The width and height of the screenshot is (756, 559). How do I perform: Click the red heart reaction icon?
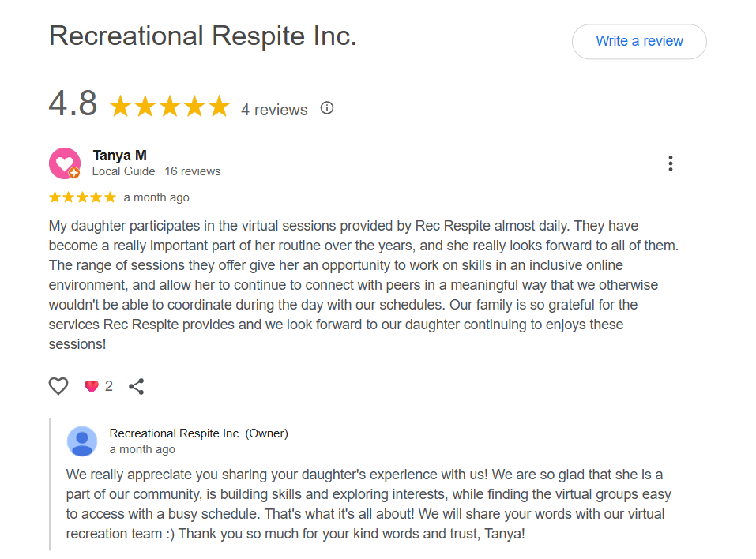coord(91,385)
